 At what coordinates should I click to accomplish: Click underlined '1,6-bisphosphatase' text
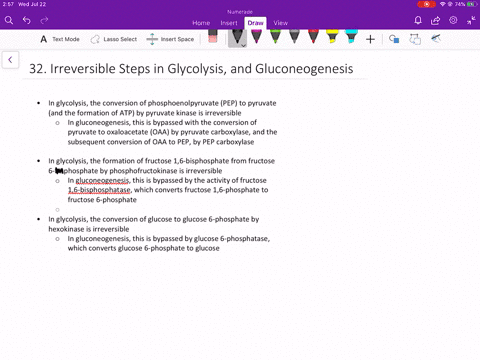tap(99, 190)
